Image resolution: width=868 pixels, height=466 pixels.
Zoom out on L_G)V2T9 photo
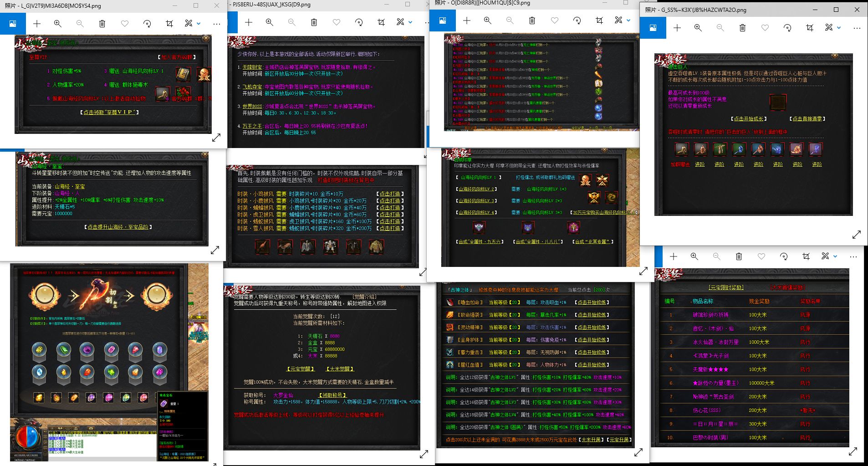pyautogui.click(x=80, y=23)
